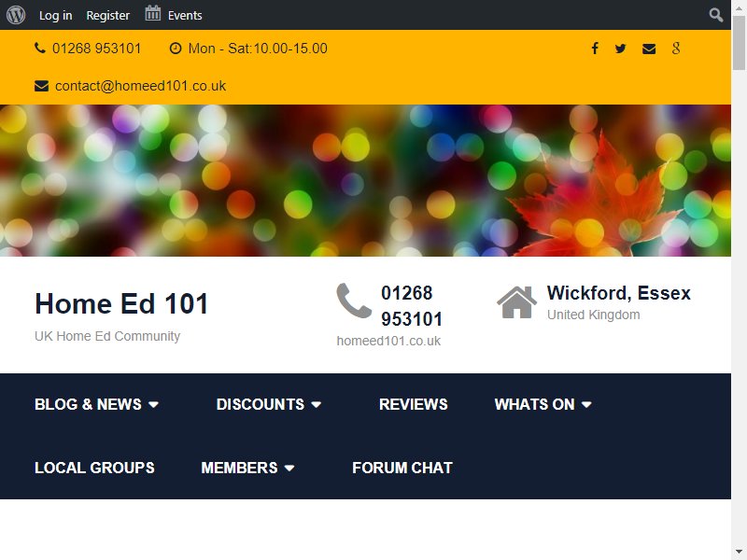Open the Forum Chat page
This screenshot has height=560, width=747.
402,468
